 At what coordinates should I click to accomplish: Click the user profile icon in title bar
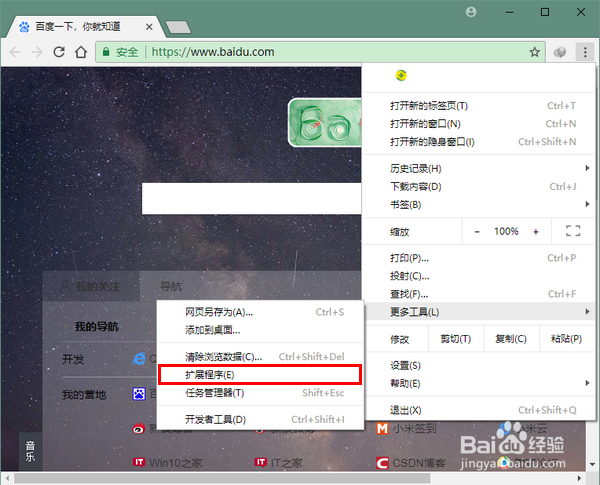[471, 12]
